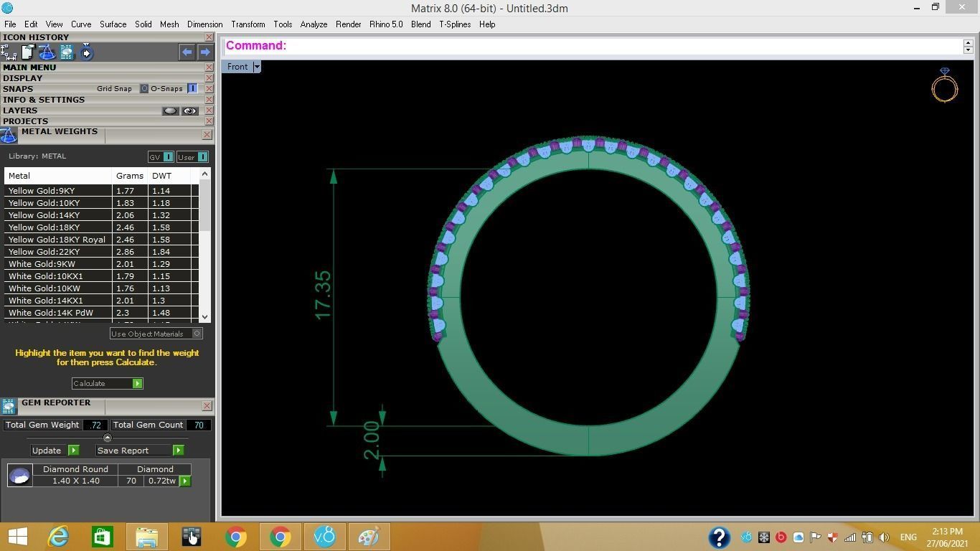Toggle the GV library switch
This screenshot has height=551, width=980.
click(169, 157)
